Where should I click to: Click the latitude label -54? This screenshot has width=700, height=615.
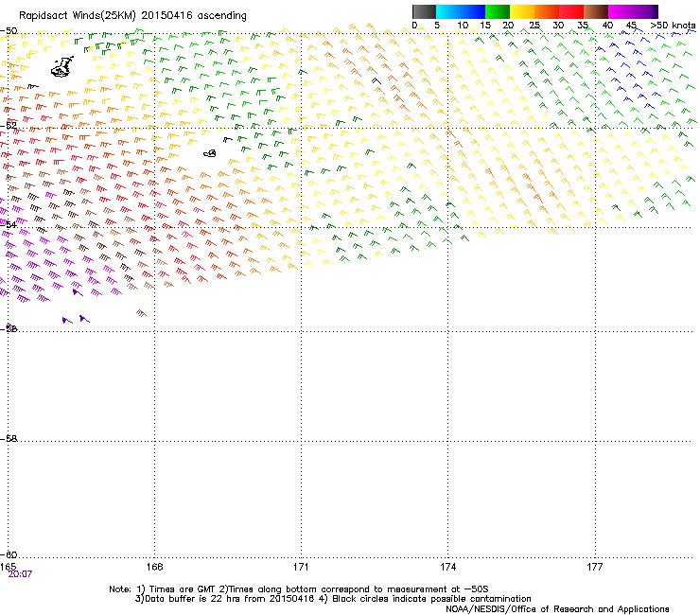pyautogui.click(x=9, y=224)
